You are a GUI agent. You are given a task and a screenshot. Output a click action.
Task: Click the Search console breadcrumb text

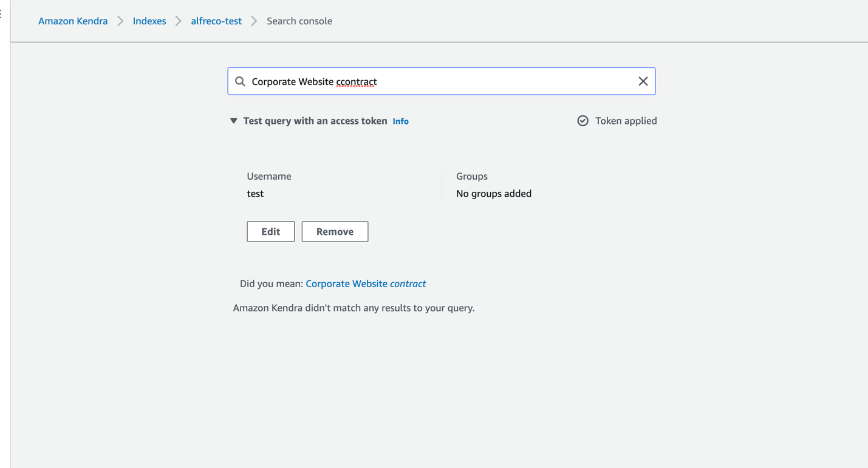[x=299, y=21]
